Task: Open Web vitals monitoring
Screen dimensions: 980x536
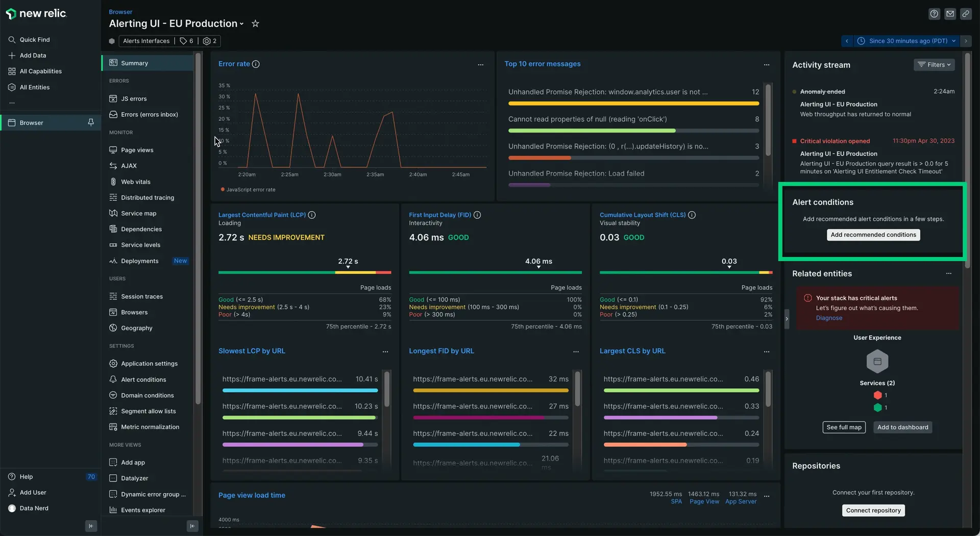Action: pyautogui.click(x=135, y=182)
